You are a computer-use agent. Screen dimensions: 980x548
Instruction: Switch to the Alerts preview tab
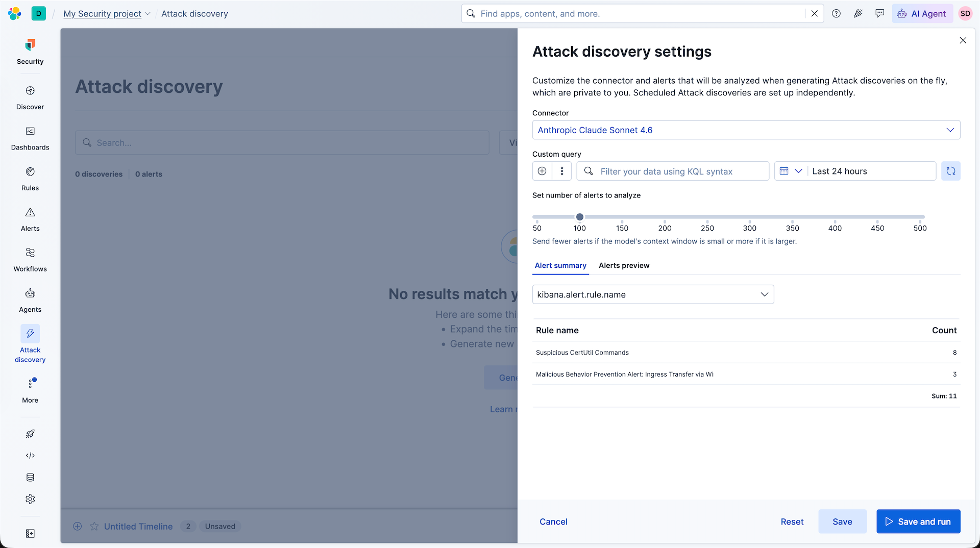624,265
